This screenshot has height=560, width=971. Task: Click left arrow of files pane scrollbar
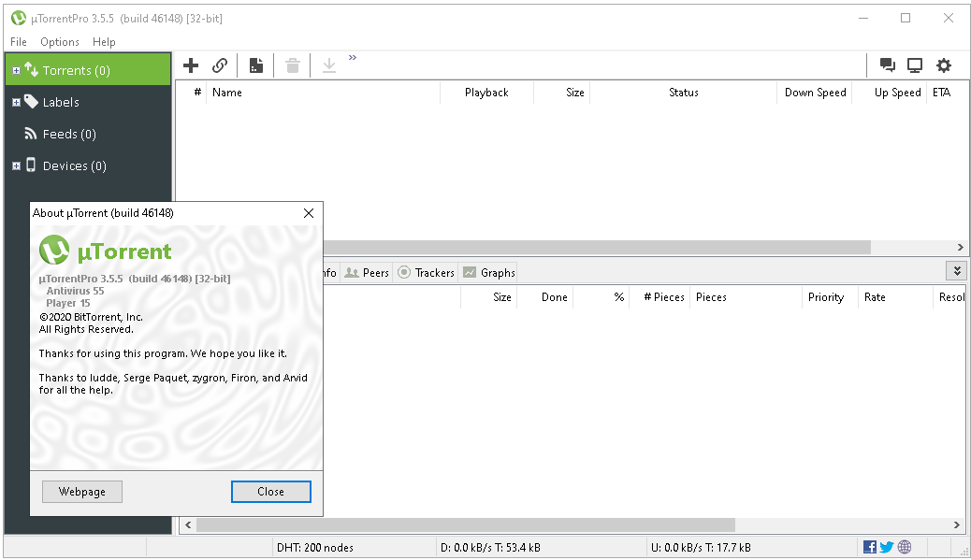point(188,524)
